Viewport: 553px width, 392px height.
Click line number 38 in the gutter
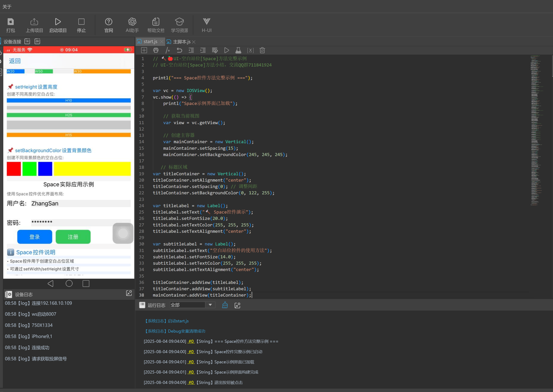click(141, 295)
